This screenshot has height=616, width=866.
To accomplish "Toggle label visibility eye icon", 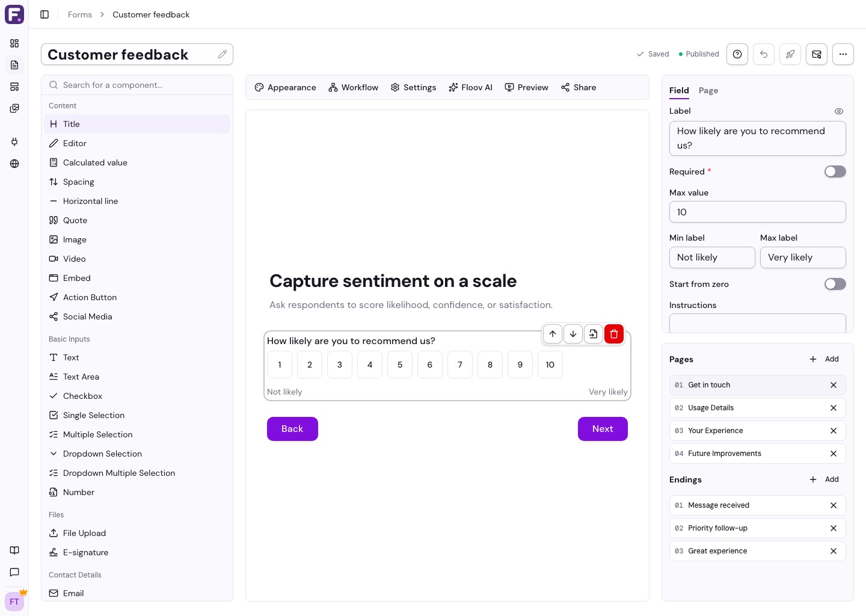I will pyautogui.click(x=839, y=111).
